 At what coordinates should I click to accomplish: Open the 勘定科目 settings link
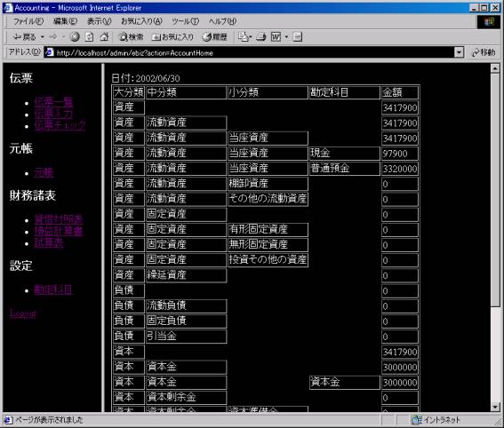(x=53, y=289)
